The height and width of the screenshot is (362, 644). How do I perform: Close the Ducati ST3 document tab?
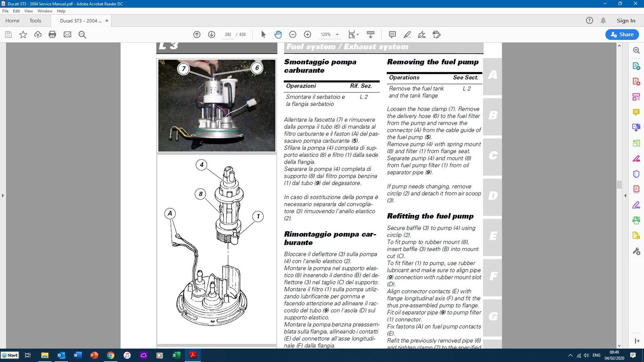(x=107, y=21)
